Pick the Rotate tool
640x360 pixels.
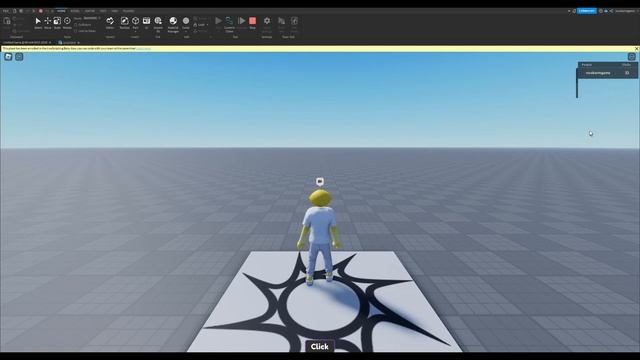coord(67,22)
